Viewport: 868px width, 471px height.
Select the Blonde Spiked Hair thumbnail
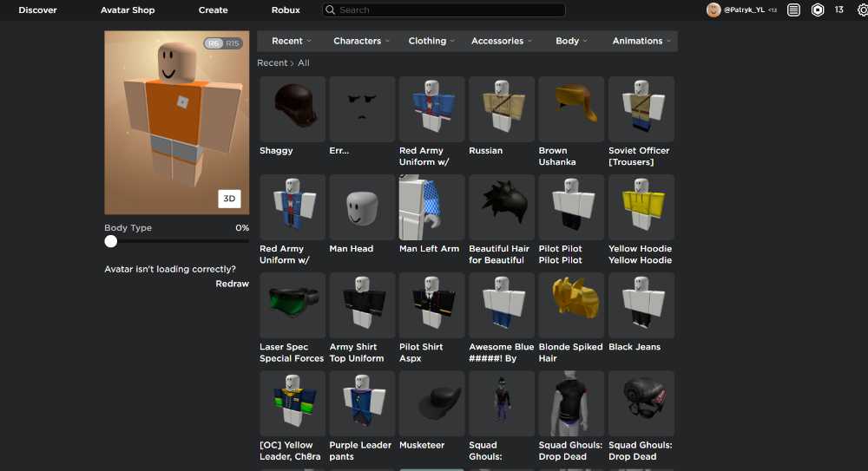pos(571,305)
